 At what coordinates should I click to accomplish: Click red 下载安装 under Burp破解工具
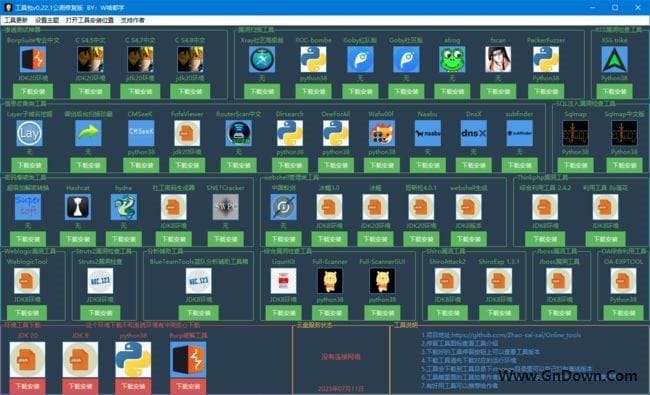(188, 386)
